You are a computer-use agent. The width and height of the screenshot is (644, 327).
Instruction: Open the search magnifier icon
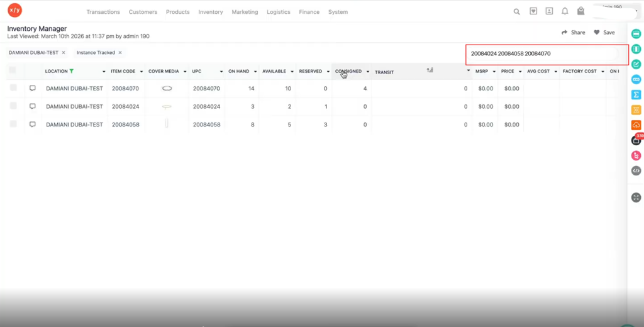click(517, 11)
